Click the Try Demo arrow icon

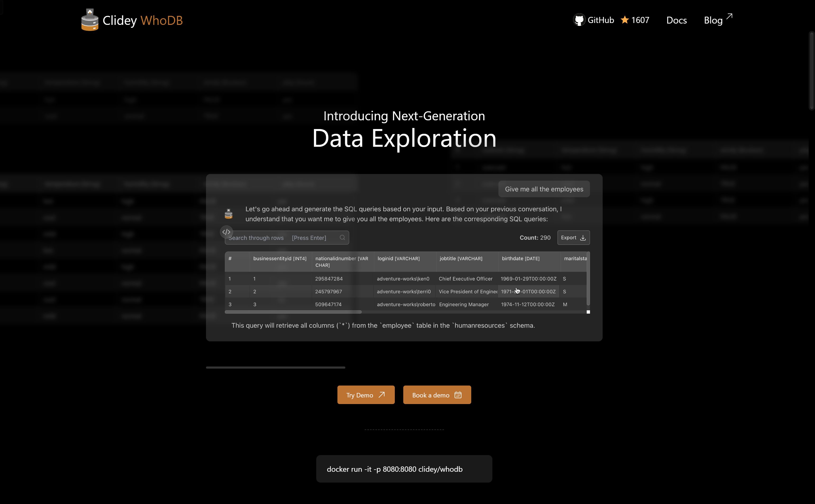coord(382,395)
